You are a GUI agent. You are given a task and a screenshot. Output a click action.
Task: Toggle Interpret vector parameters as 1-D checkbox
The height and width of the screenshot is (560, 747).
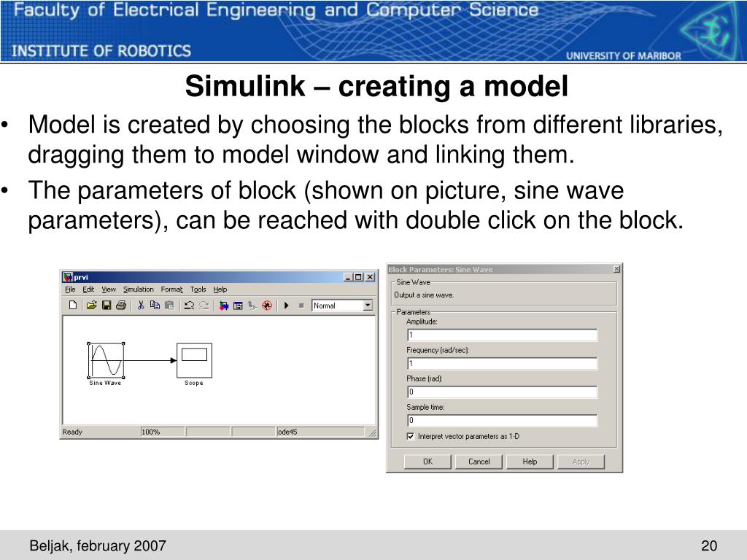tap(411, 436)
